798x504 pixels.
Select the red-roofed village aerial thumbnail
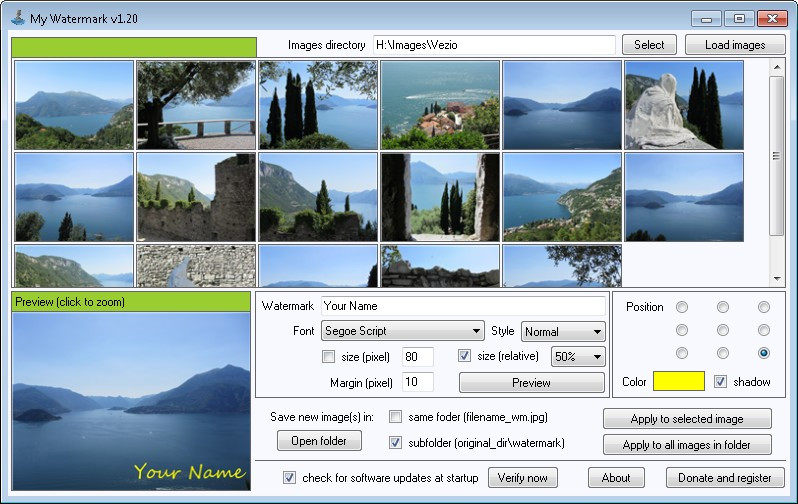click(440, 105)
